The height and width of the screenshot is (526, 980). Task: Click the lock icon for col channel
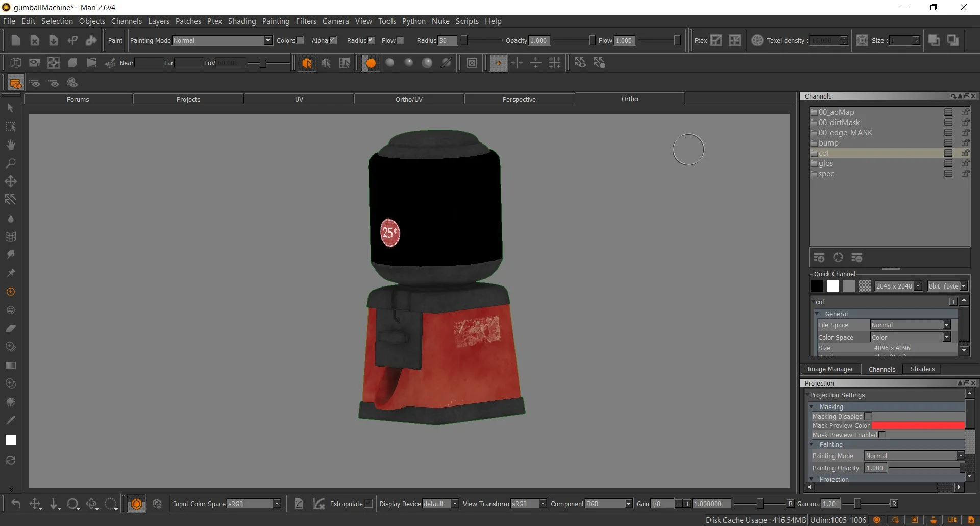click(x=965, y=153)
